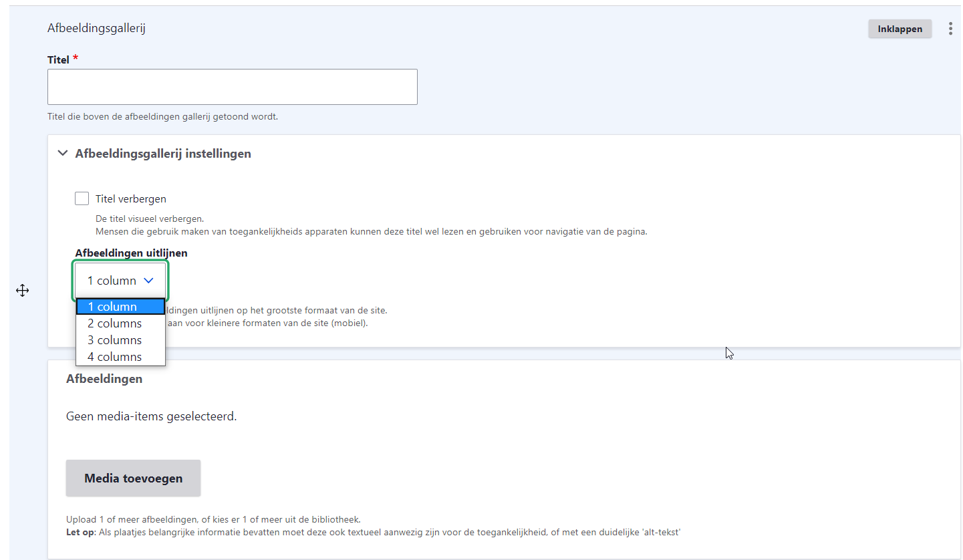Enable the Titel verbergen checkbox
Screen dimensions: 963x560
click(x=82, y=198)
